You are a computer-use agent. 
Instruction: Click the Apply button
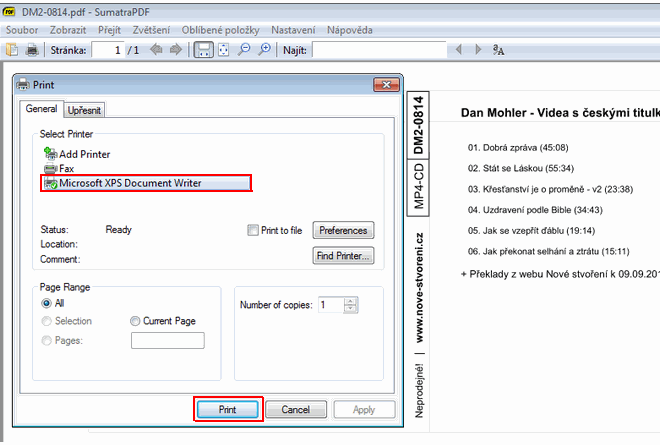tap(364, 409)
